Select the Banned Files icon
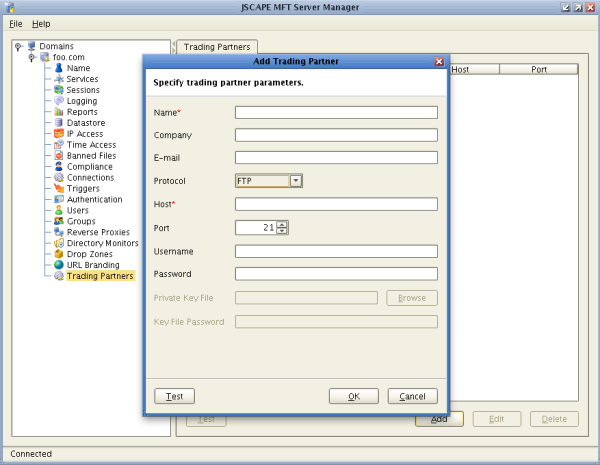600x465 pixels. 59,156
